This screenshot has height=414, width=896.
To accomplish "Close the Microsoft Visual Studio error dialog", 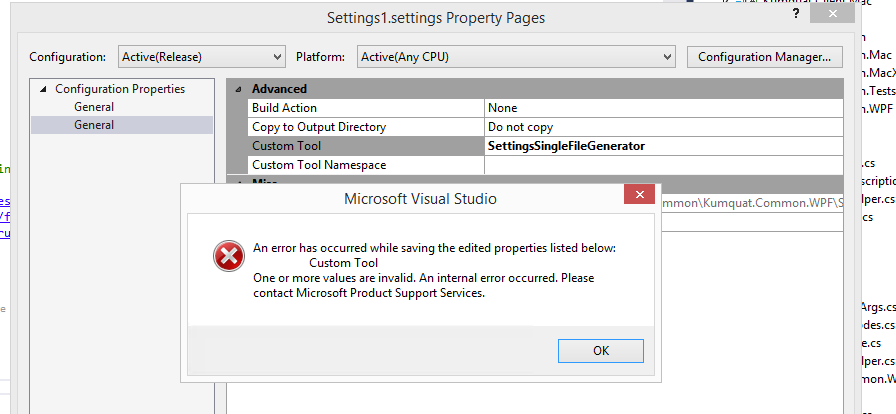I will click(x=639, y=194).
